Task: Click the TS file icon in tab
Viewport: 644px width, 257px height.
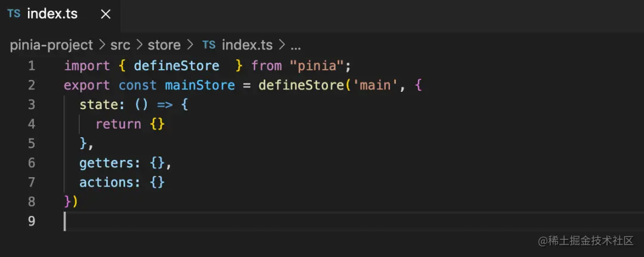Action: tap(14, 14)
